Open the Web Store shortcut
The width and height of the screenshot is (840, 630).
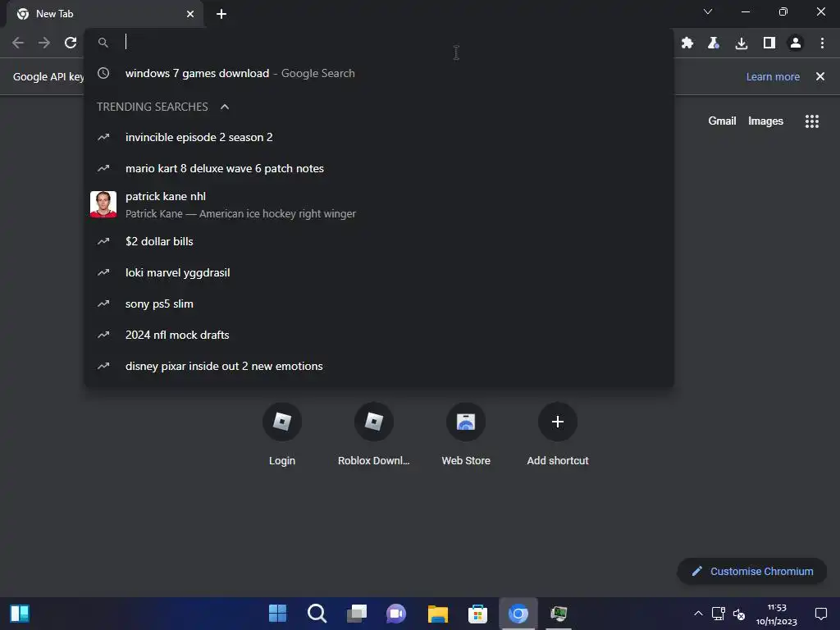tap(466, 435)
